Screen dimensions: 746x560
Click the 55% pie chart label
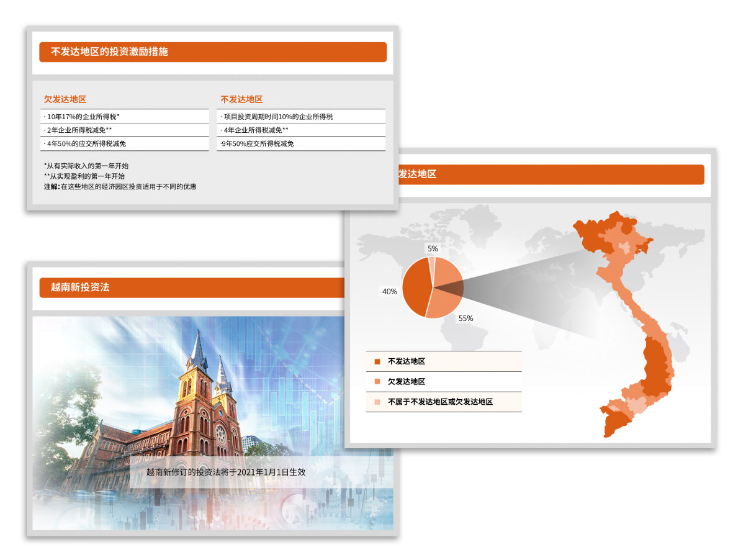click(465, 318)
